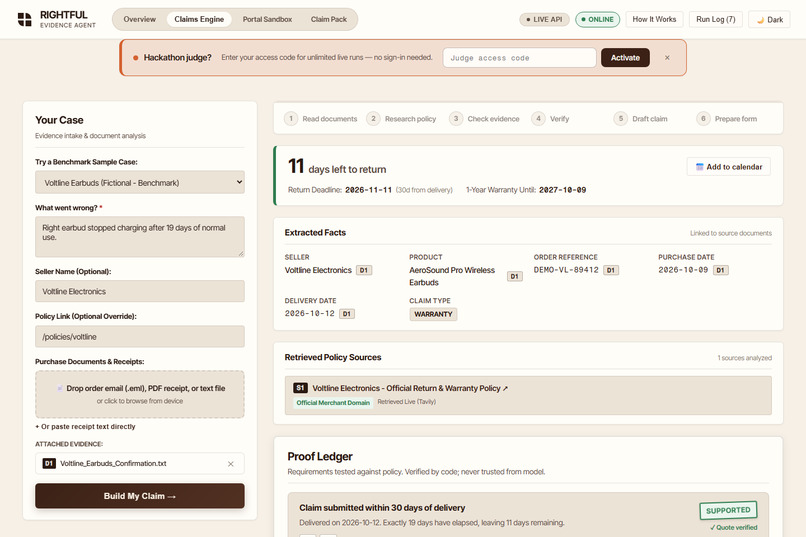Click the S1 source badge

tap(300, 388)
